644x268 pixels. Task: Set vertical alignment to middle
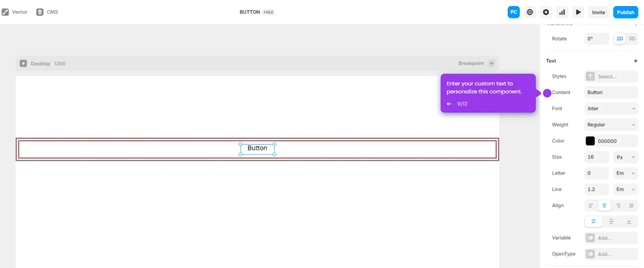tap(611, 221)
